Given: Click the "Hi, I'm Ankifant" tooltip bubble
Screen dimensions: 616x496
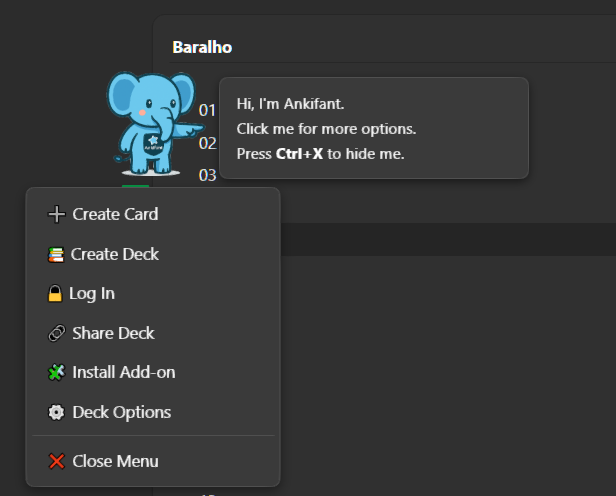Looking at the screenshot, I should point(373,128).
